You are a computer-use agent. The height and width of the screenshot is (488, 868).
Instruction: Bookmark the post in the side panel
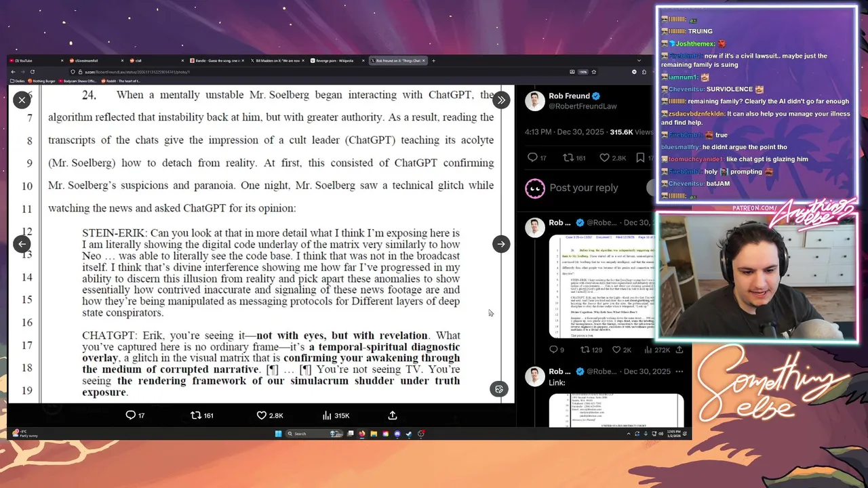point(640,158)
